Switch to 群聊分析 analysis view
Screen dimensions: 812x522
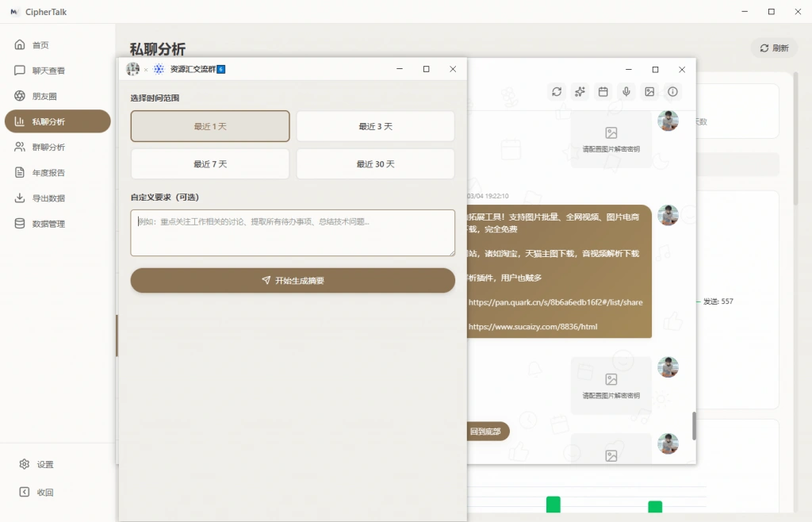tap(44, 147)
